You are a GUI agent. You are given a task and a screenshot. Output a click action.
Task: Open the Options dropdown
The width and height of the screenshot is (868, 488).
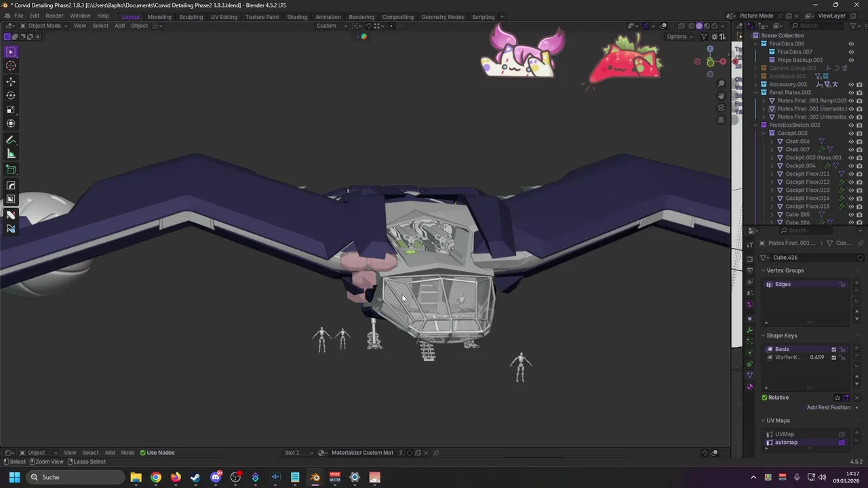click(x=679, y=37)
